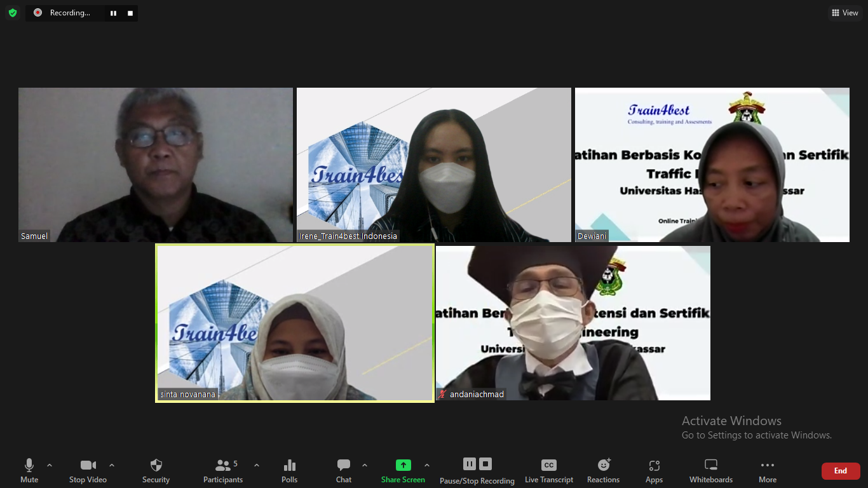Open the Apps icon
The image size is (868, 488).
point(654,470)
